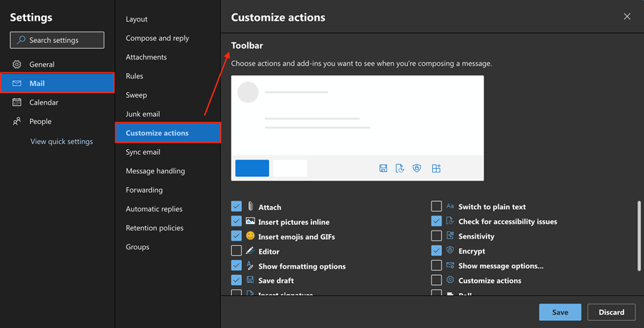The height and width of the screenshot is (328, 644).
Task: Select Customize actions in mail menu
Action: (x=168, y=132)
